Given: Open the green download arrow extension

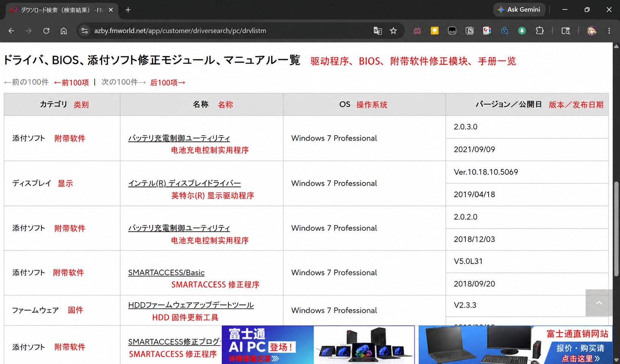Looking at the screenshot, I should [x=522, y=31].
